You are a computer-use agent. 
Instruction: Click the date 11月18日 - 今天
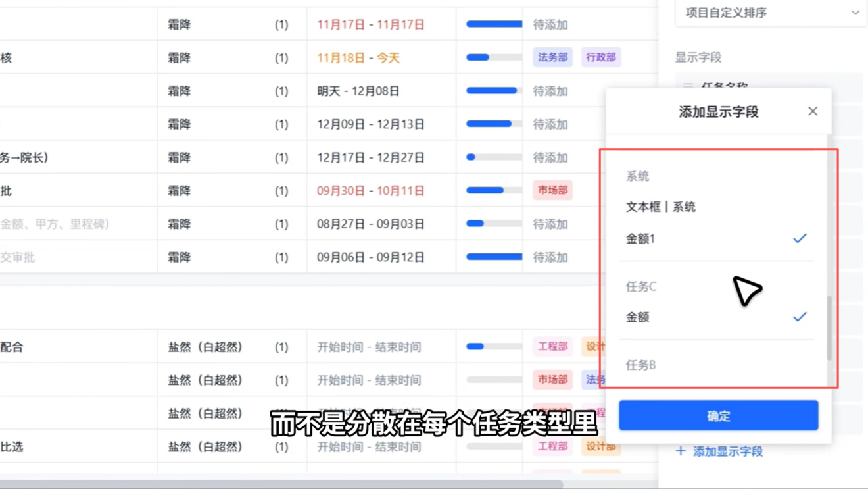[358, 58]
